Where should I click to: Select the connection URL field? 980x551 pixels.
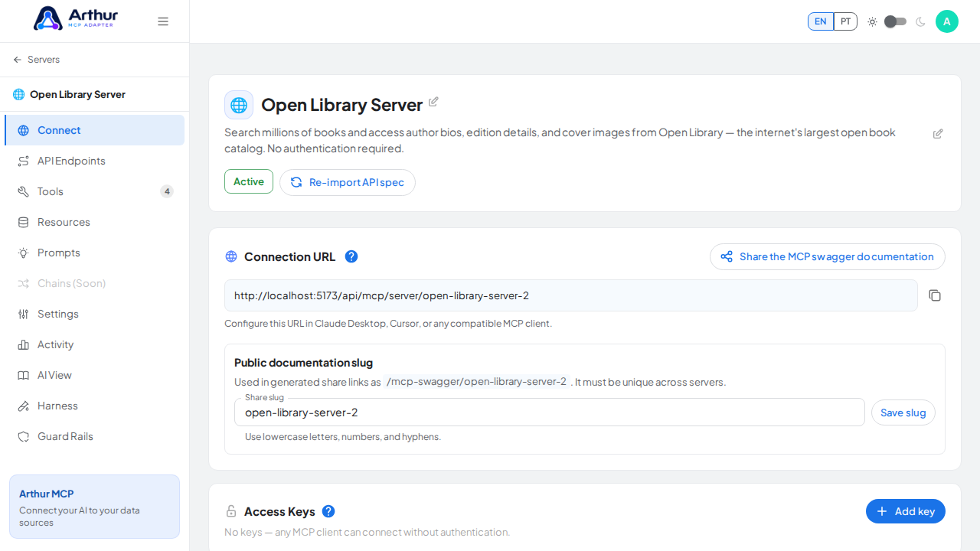click(570, 295)
